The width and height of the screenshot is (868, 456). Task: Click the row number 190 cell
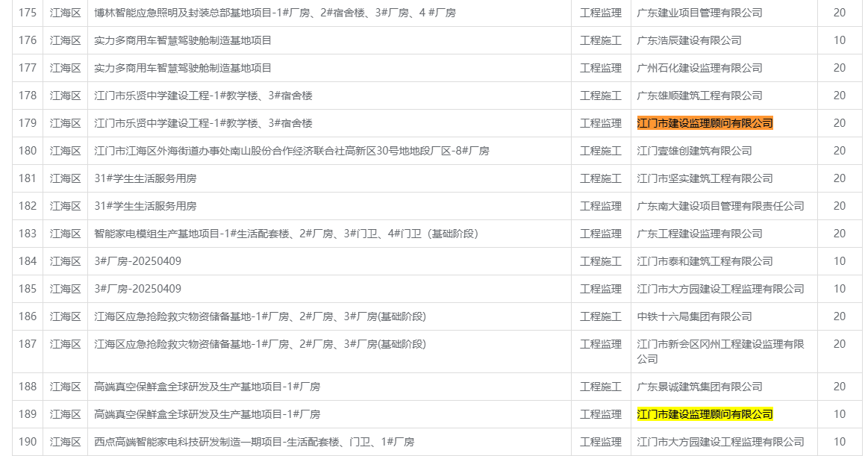[28, 442]
